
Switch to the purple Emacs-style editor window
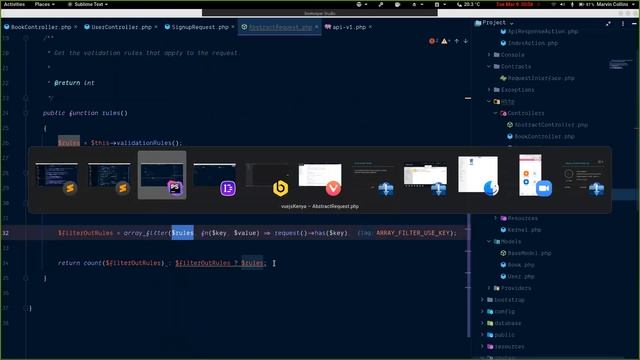tap(215, 176)
